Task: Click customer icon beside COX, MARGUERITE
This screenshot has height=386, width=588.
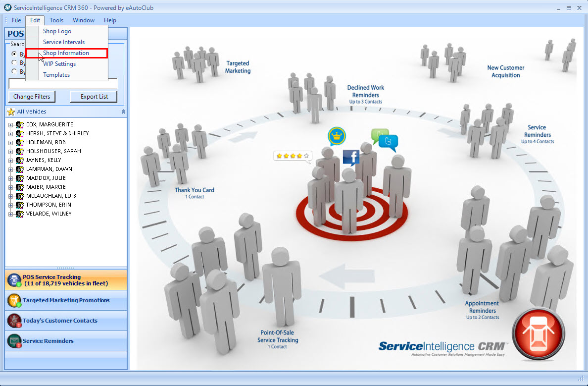Action: pyautogui.click(x=19, y=125)
